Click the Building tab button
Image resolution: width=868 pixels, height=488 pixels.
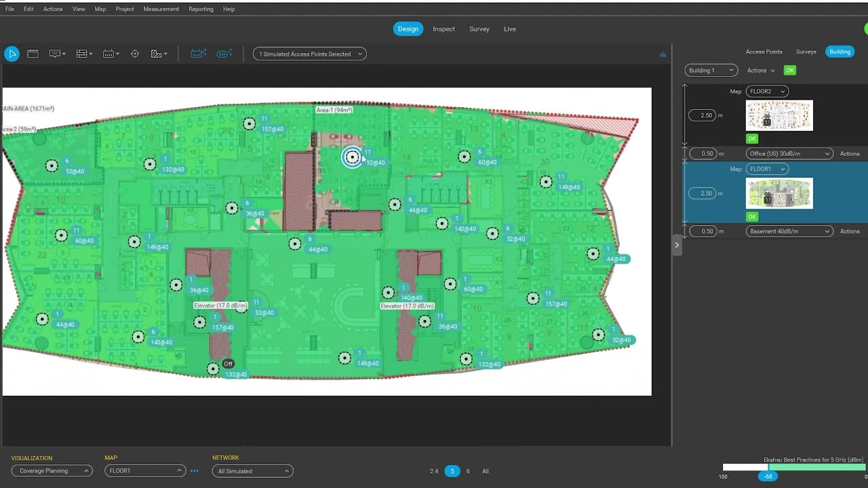point(840,52)
